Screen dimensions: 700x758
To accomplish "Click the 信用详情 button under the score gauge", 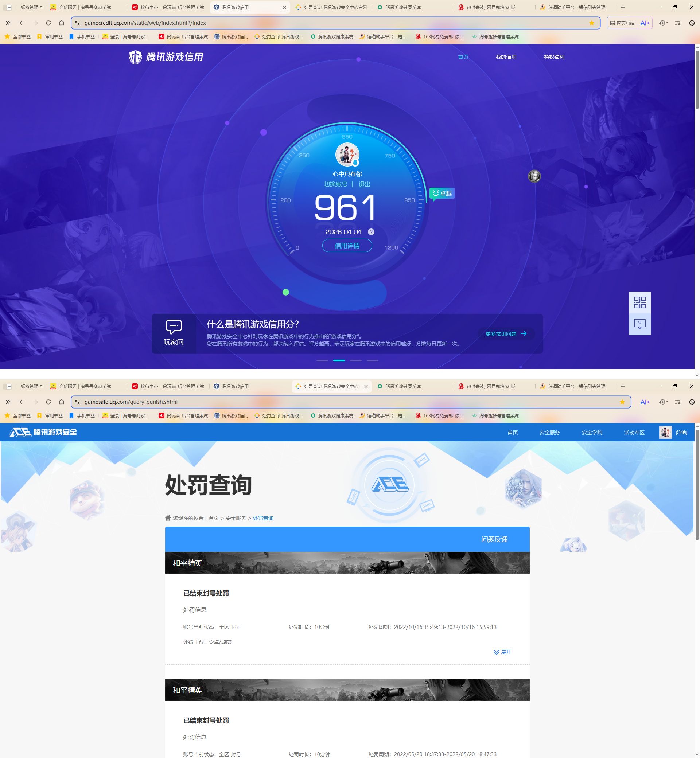I will [347, 246].
